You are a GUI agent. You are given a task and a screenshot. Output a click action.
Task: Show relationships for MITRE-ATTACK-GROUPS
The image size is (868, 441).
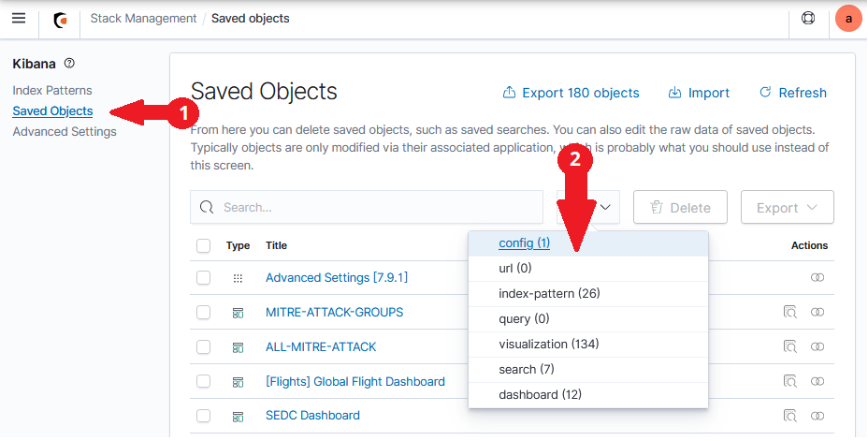[817, 313]
